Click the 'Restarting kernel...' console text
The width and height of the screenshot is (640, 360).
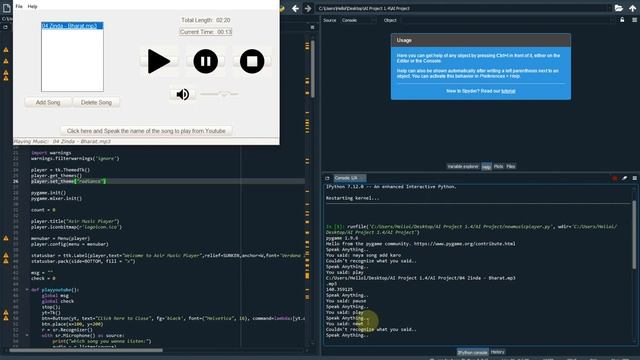[352, 198]
